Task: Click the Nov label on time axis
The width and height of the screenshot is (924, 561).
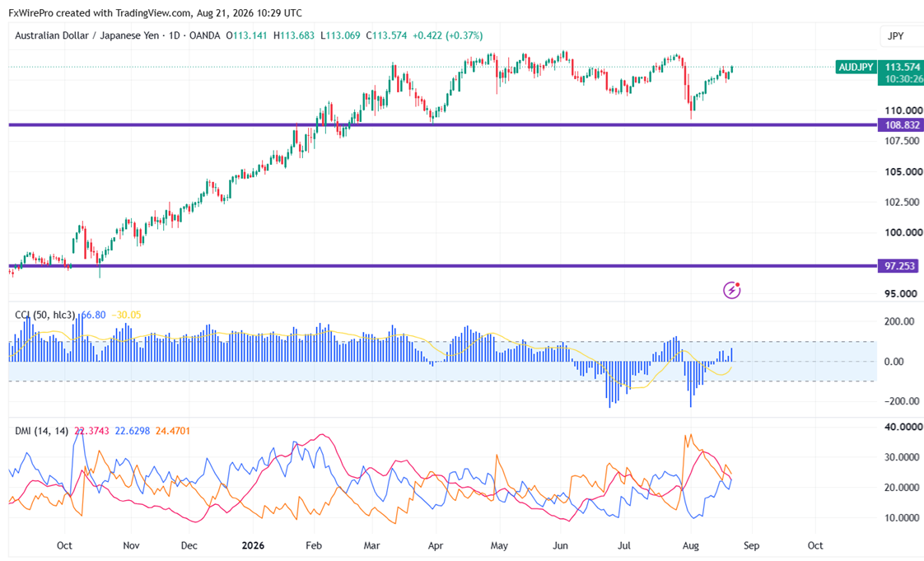Action: pyautogui.click(x=131, y=545)
